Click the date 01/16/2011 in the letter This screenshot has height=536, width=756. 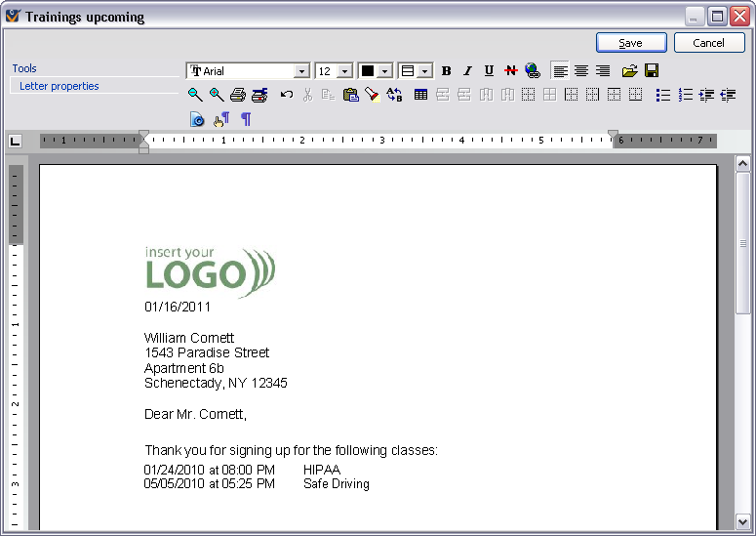[x=178, y=307]
